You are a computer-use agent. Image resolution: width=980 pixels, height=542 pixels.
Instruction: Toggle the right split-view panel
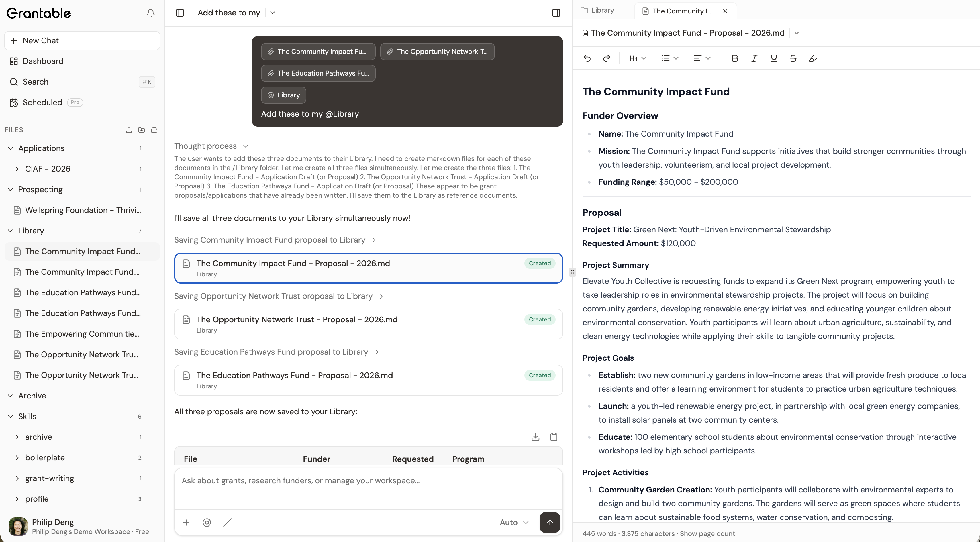coord(556,13)
